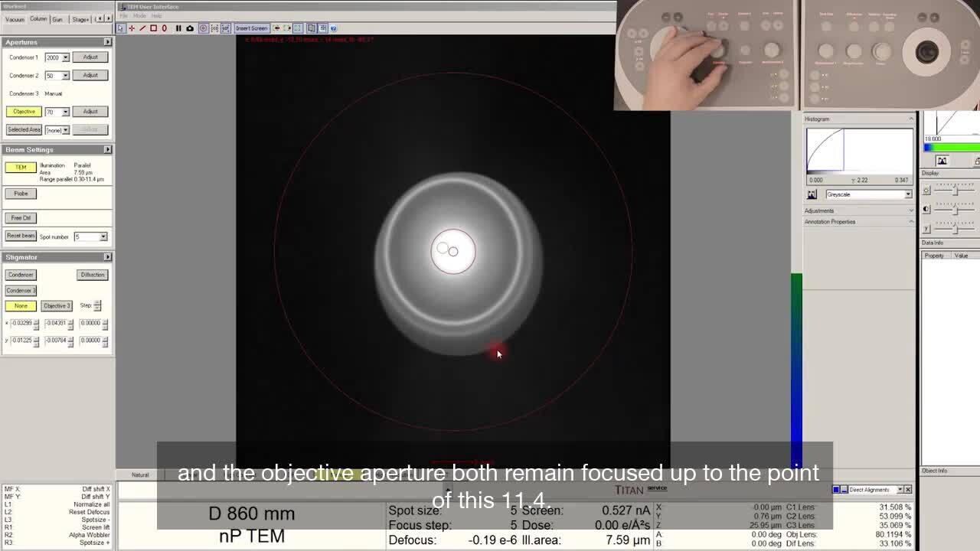Select the red rectangle annotation tool

[x=153, y=28]
